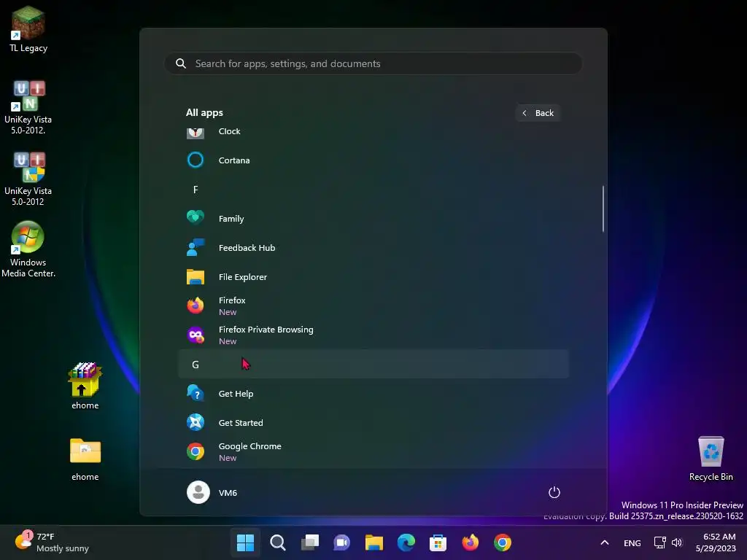747x560 pixels.
Task: Open Microsoft Store on the taskbar
Action: point(438,542)
